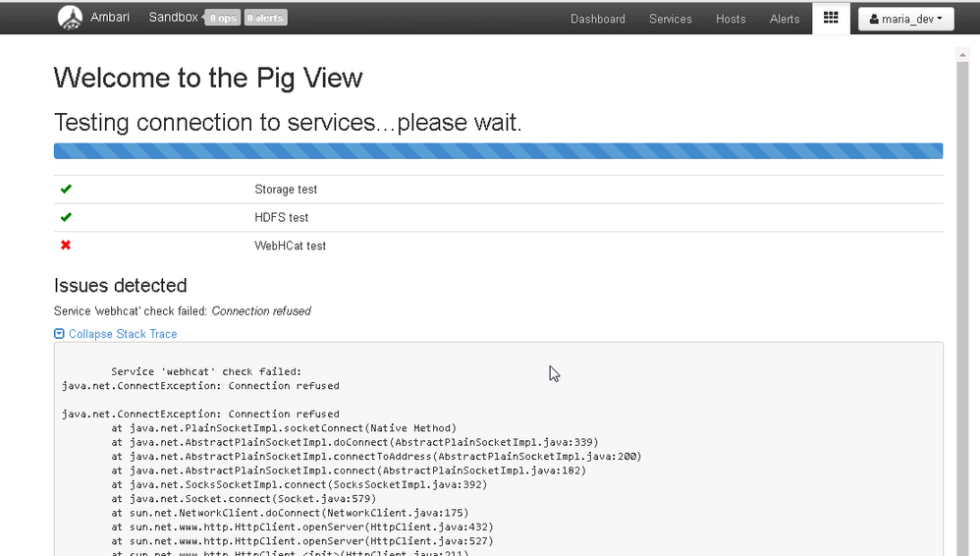Click the green checkmark for HDFS test
Screen dimensions: 980x556
coord(66,217)
